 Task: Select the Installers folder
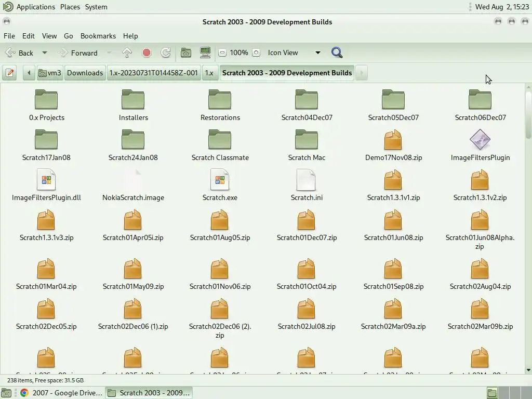pyautogui.click(x=133, y=105)
